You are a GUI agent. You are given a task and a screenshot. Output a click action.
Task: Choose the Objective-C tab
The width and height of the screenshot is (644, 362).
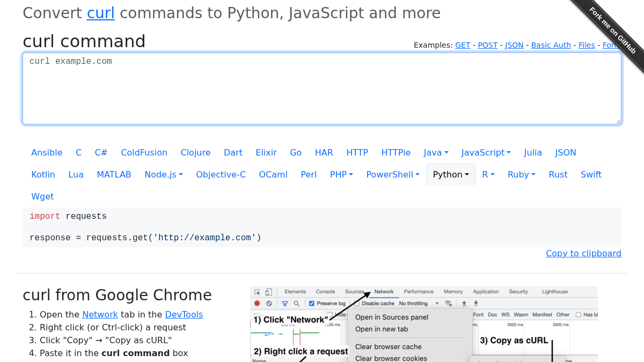coord(221,174)
